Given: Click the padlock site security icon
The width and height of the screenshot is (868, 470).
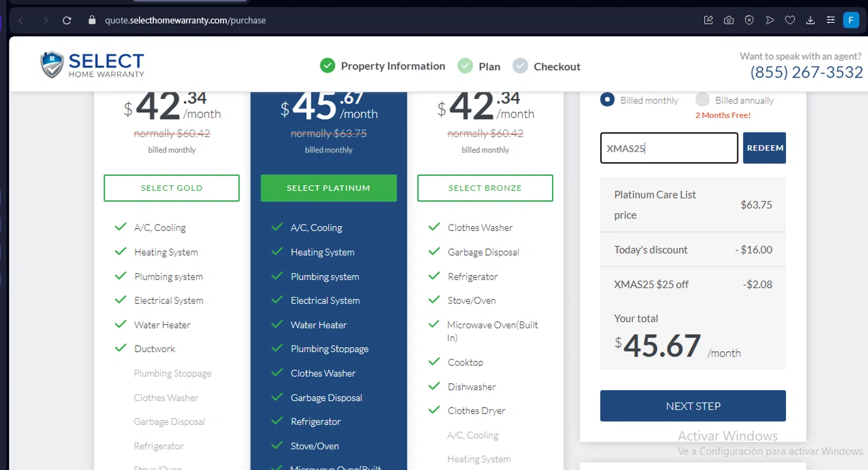Looking at the screenshot, I should pyautogui.click(x=91, y=20).
